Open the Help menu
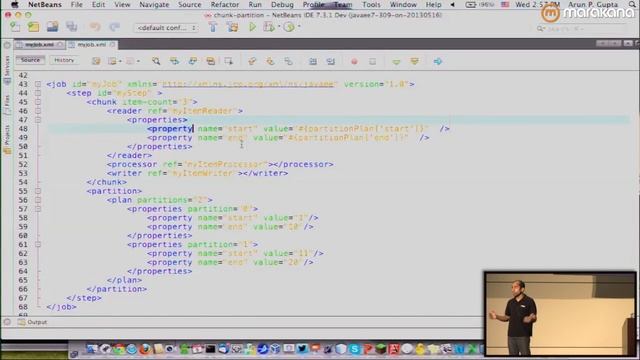Image resolution: width=640 pixels, height=360 pixels. [x=433, y=4]
